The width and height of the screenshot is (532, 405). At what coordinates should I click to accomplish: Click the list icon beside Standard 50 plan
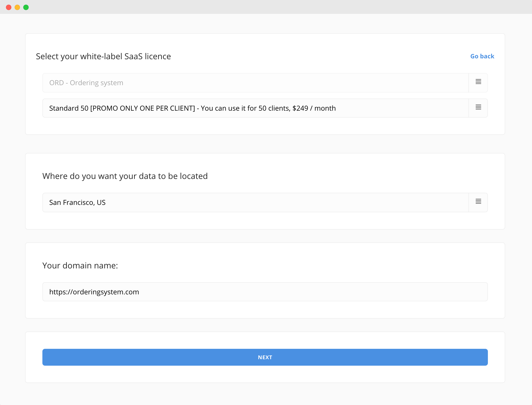pos(478,107)
